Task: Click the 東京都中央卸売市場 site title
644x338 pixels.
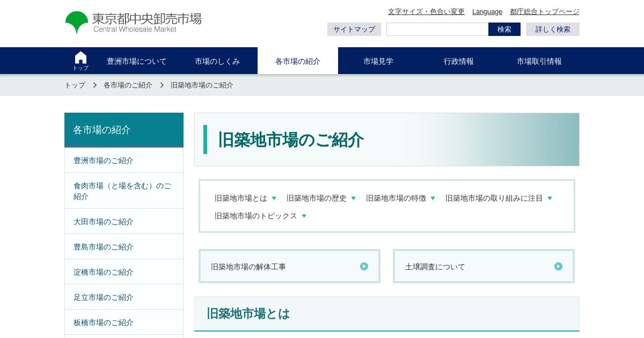Action: click(147, 19)
